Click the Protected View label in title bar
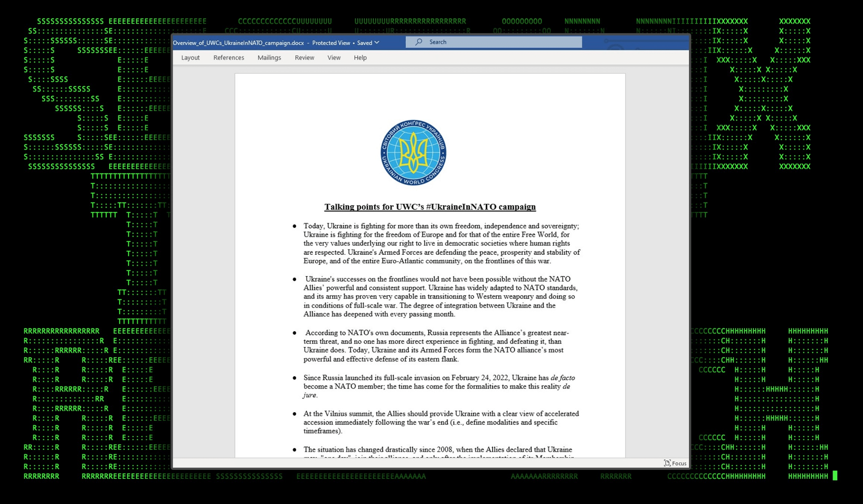 click(332, 43)
